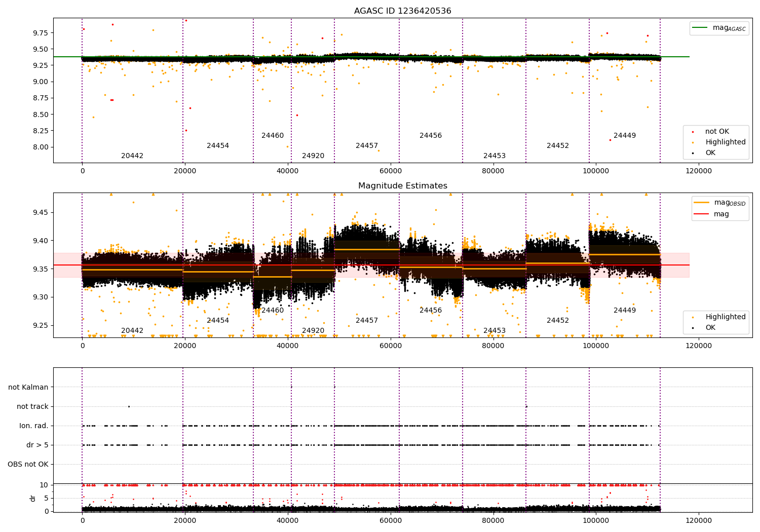Click the 'Highlighted' legend entry in the AGASC ID plot
This screenshot has height=532, width=760.
(x=726, y=142)
